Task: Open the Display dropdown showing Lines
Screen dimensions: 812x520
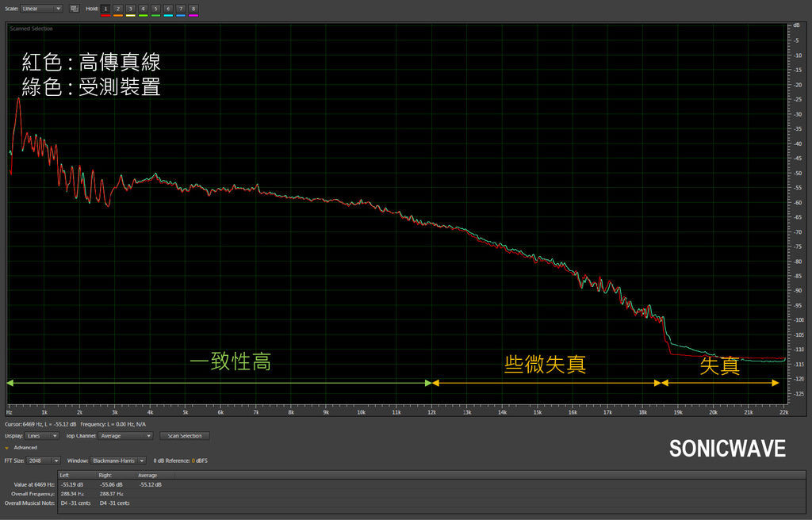Action: (42, 436)
